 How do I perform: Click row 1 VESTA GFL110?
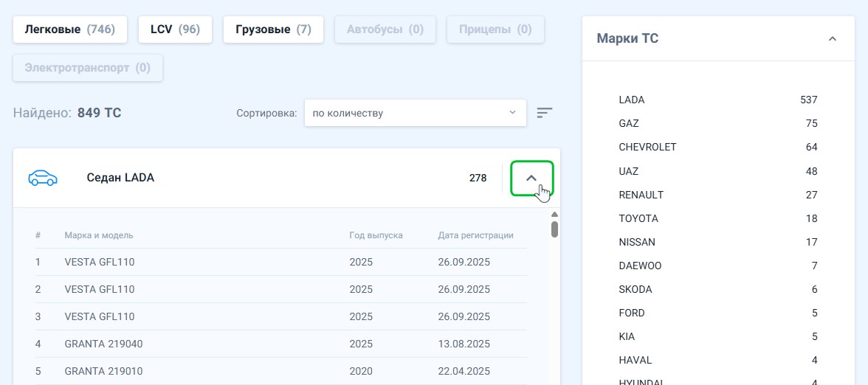[281, 263]
